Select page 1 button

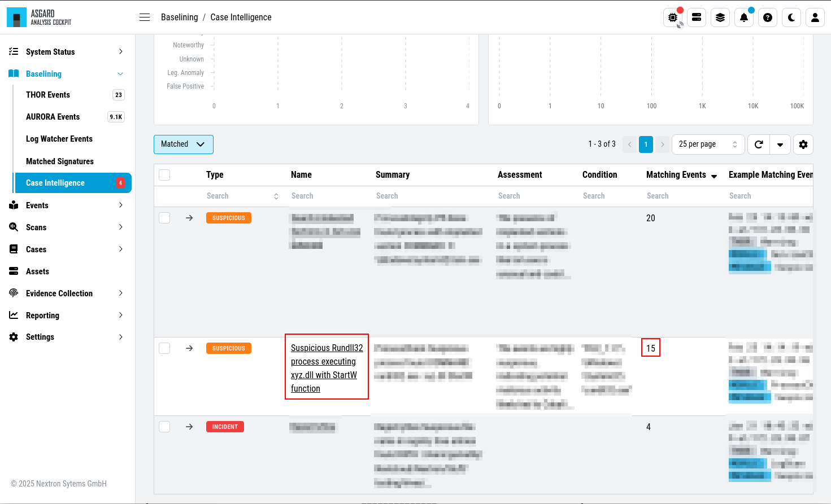[646, 144]
